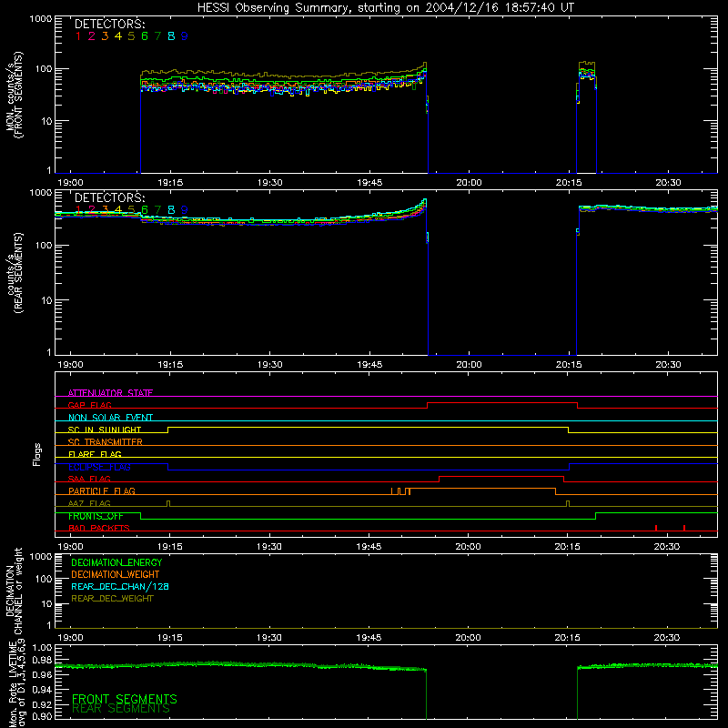Click 20:15 tick under Flags plot
The width and height of the screenshot is (728, 728).
(x=567, y=547)
